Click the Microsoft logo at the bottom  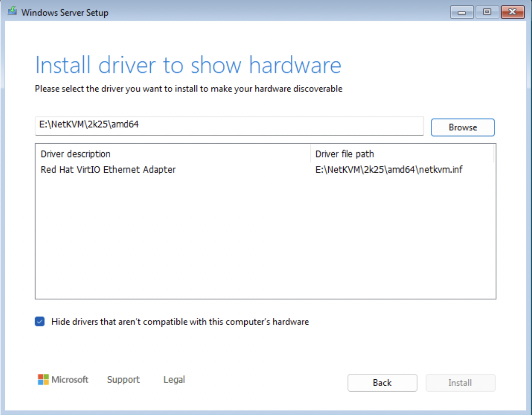click(43, 379)
